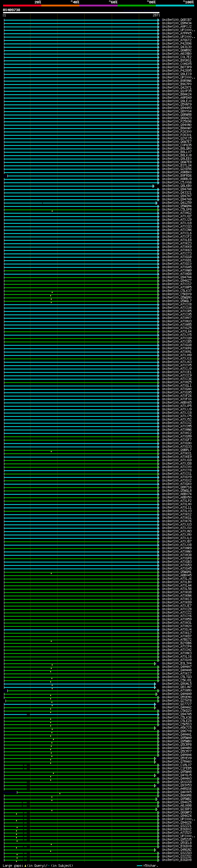Select the orange ~40% identity legend bar

pos(60,6)
